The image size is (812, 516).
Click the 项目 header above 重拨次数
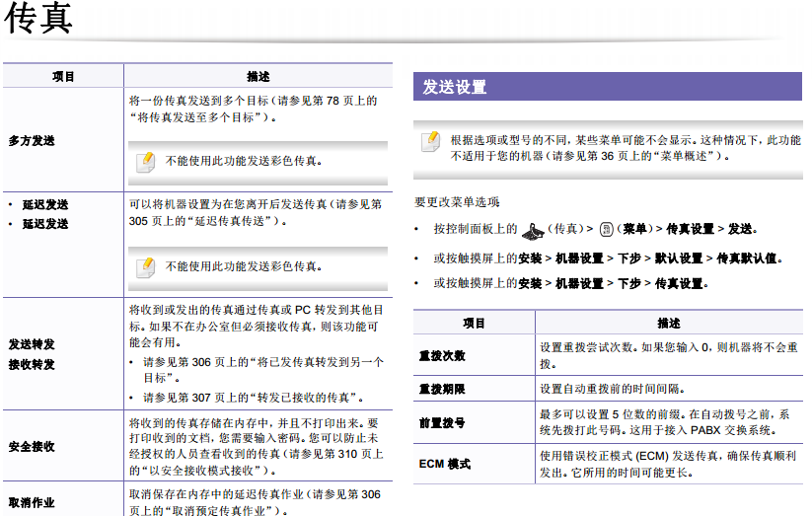pyautogui.click(x=474, y=324)
